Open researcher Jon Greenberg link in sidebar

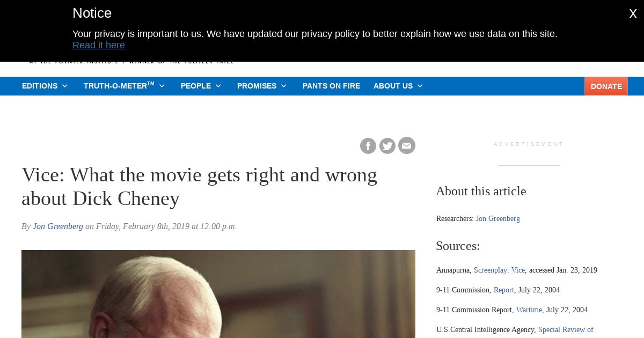pos(497,218)
